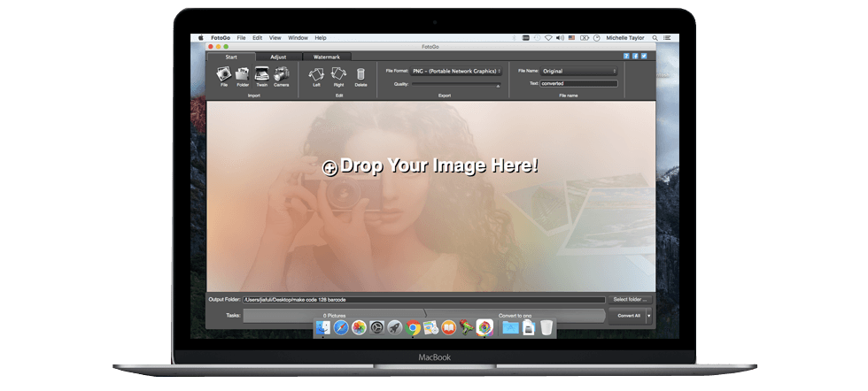Image resolution: width=868 pixels, height=391 pixels.
Task: Import an image with the File icon
Action: point(223,74)
